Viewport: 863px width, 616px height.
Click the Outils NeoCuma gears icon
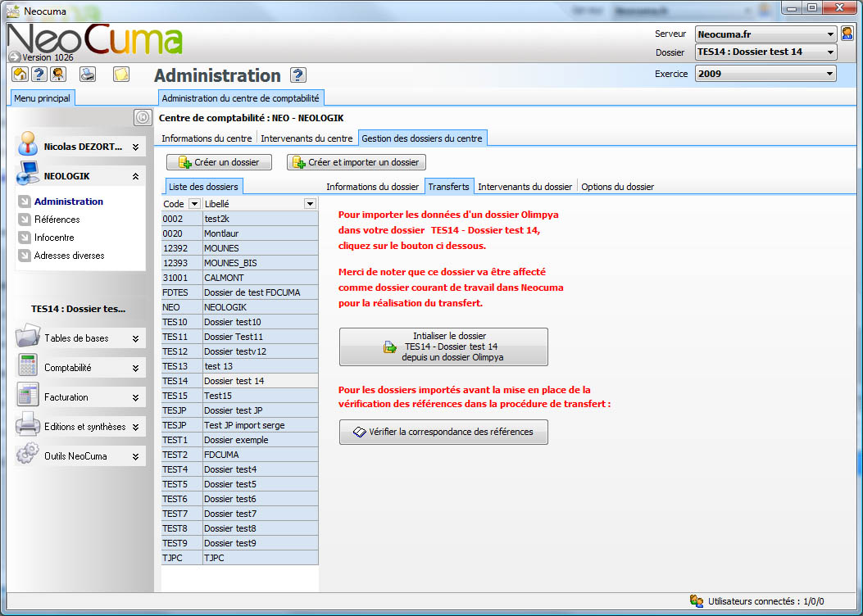(x=28, y=454)
